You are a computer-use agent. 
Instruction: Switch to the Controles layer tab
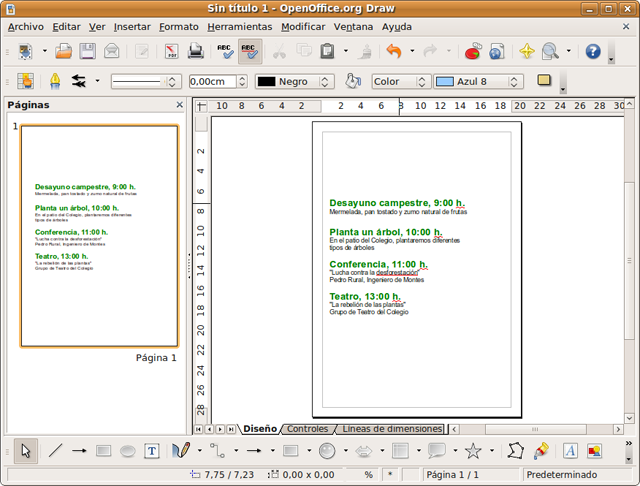pos(306,429)
